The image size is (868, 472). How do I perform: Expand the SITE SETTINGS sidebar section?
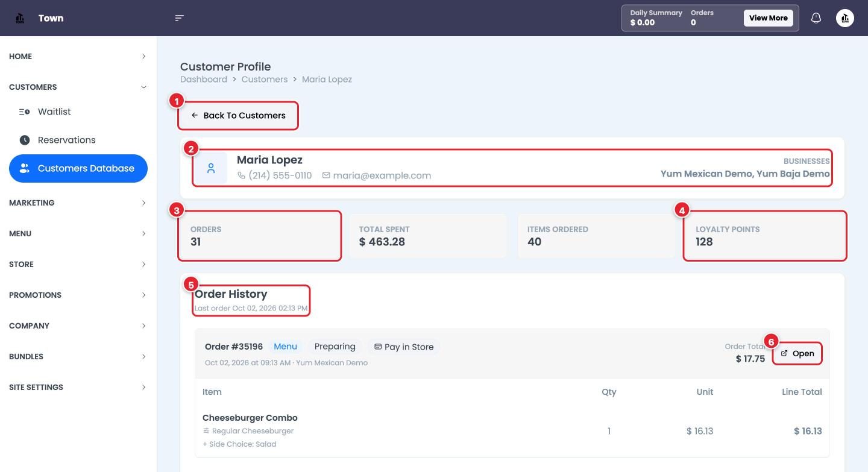[78, 387]
